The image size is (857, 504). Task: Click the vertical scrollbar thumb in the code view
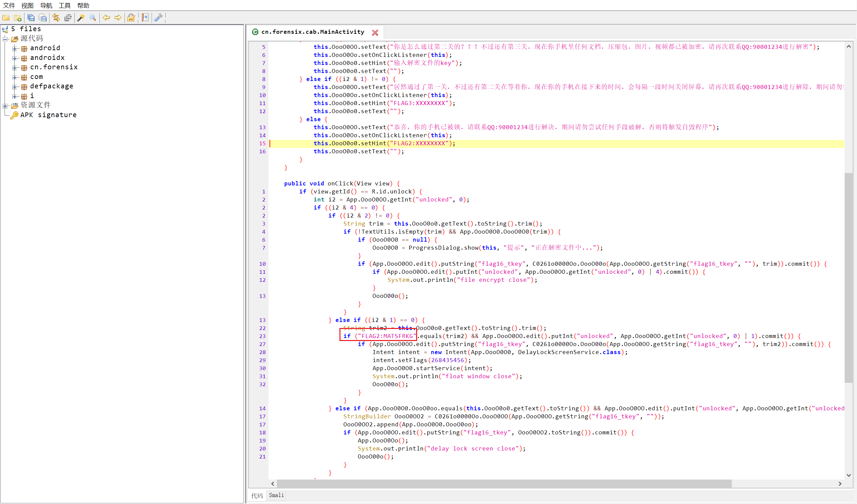click(x=849, y=278)
